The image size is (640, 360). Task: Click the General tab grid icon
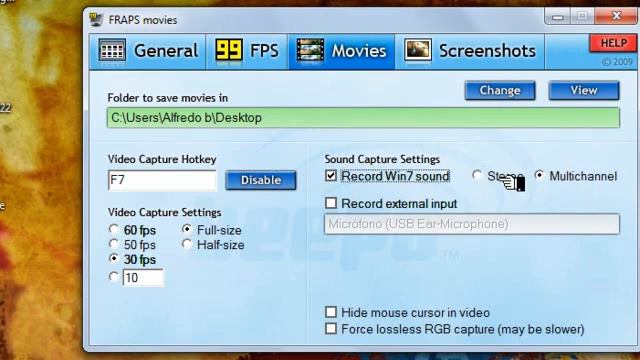[x=112, y=51]
